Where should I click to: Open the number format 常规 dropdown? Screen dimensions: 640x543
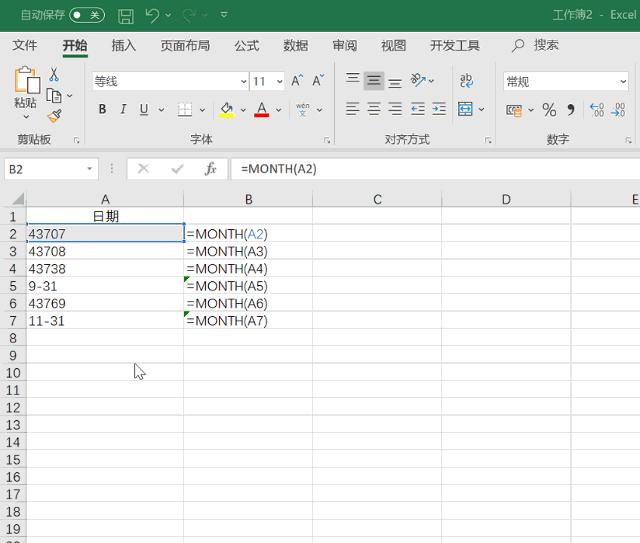tap(623, 82)
